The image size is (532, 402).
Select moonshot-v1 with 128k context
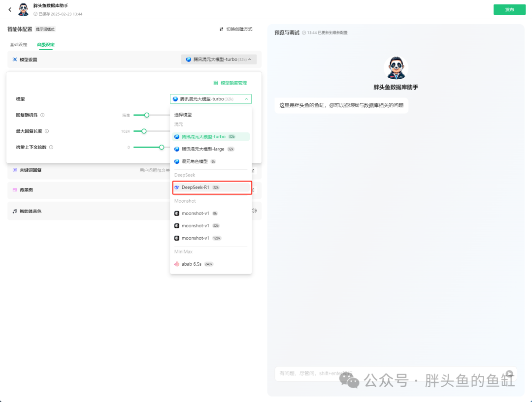(x=211, y=238)
